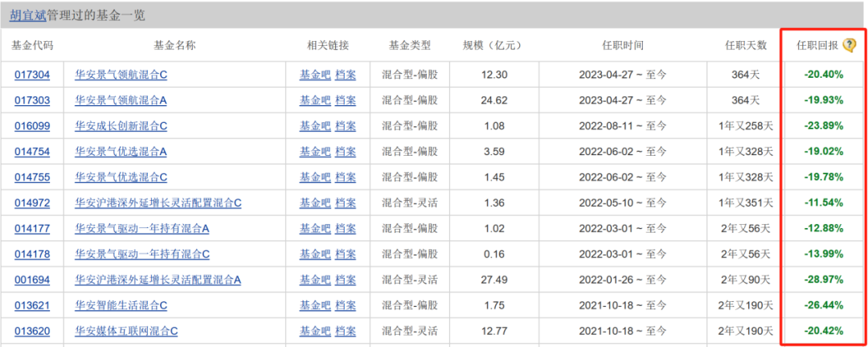
Task: Select the -11.54% return value
Action: [x=824, y=203]
